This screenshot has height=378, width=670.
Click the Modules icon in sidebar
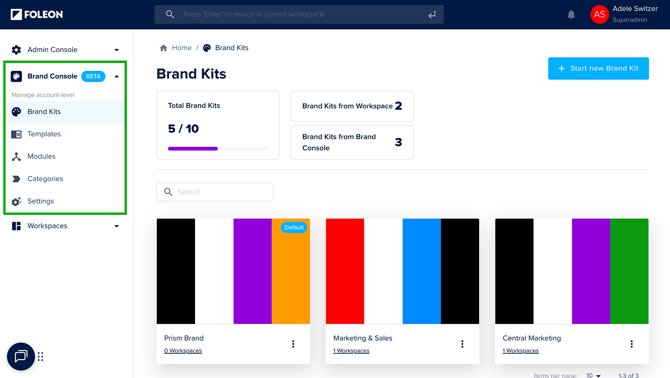coord(16,157)
